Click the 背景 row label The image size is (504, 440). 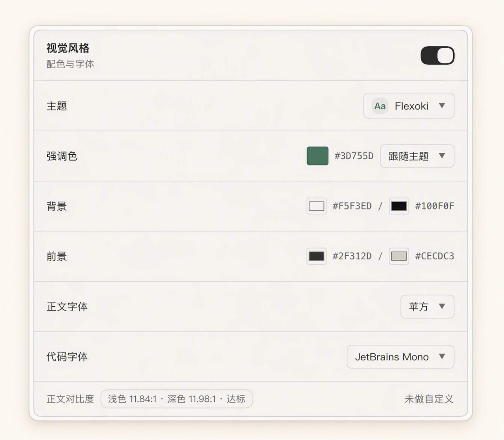tap(57, 206)
